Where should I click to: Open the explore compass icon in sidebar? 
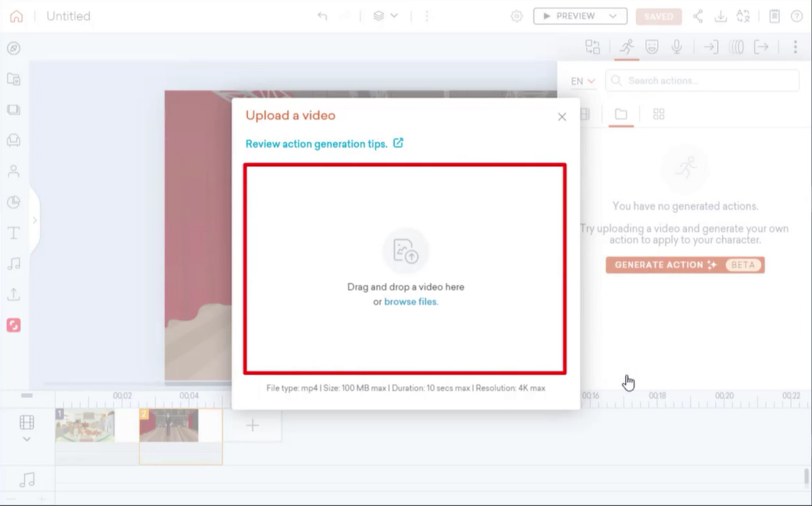14,48
